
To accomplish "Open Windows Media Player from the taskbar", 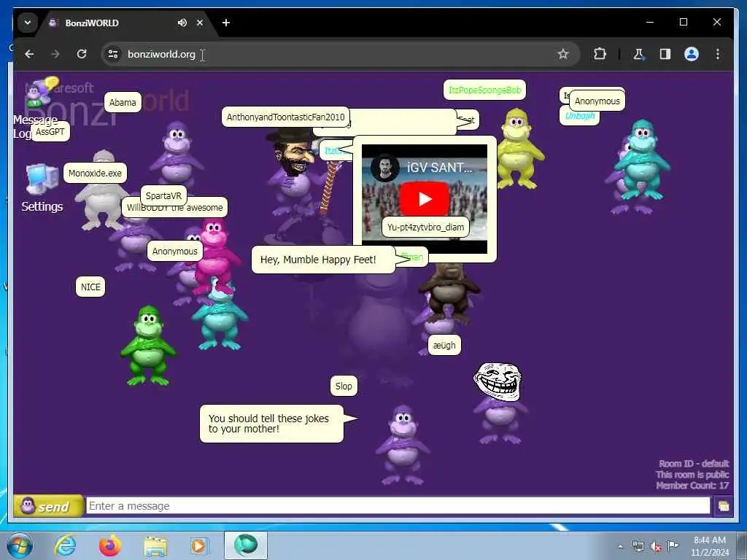I will [199, 545].
